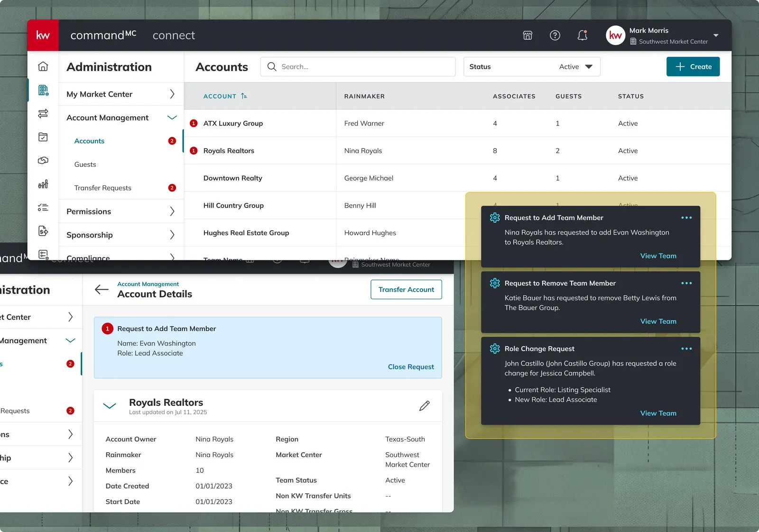
Task: Click the alert badge on ATX Luxury Group
Action: (x=194, y=123)
